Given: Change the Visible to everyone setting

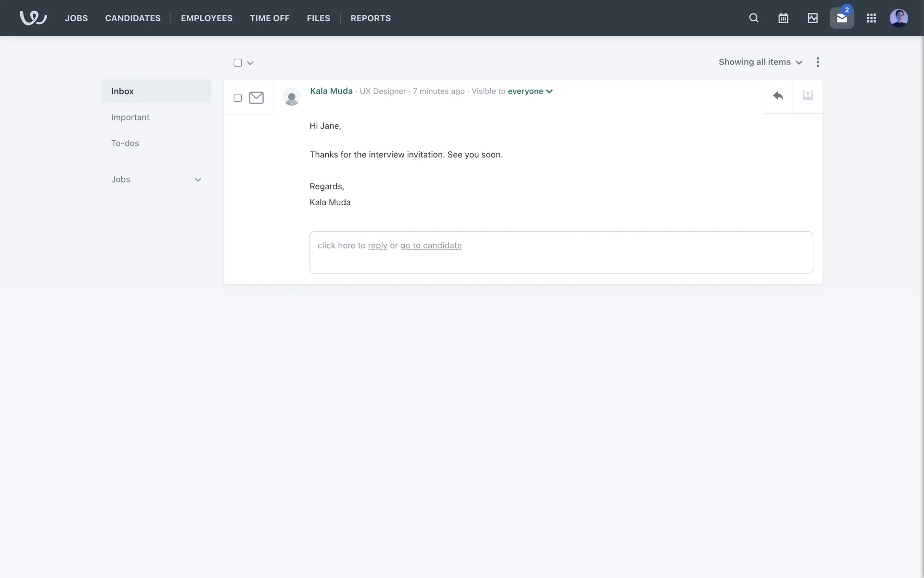Looking at the screenshot, I should 530,91.
